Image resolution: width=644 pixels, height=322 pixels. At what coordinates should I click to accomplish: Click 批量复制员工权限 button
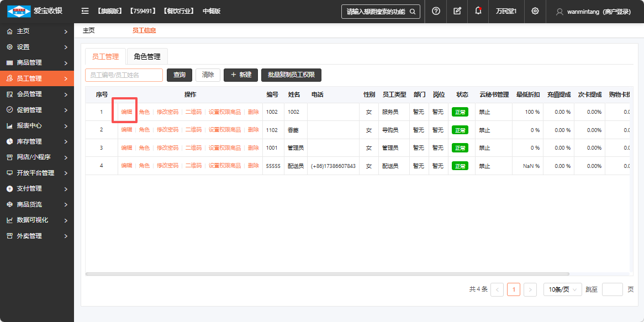tap(291, 75)
